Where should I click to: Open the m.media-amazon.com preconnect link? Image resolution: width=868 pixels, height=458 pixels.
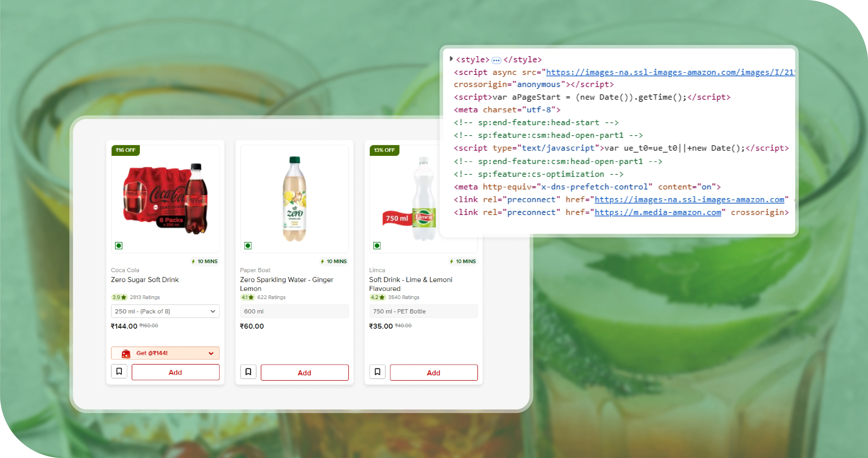pyautogui.click(x=658, y=212)
